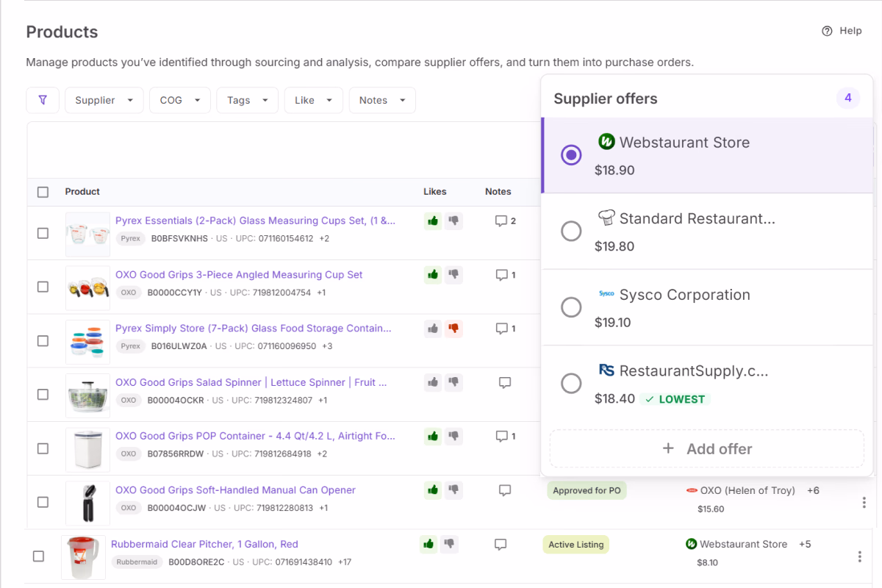The width and height of the screenshot is (882, 588).
Task: Open more options for OXO Can Opener row
Action: (x=864, y=503)
